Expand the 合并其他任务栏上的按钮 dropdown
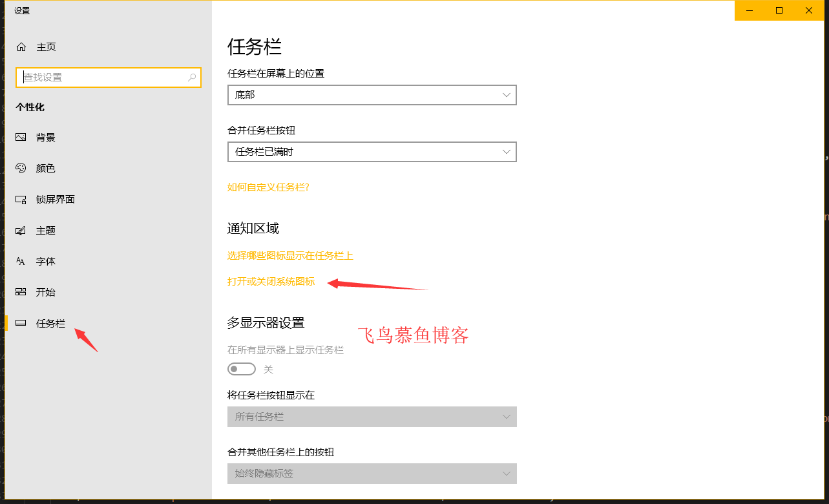829x504 pixels. 372,474
